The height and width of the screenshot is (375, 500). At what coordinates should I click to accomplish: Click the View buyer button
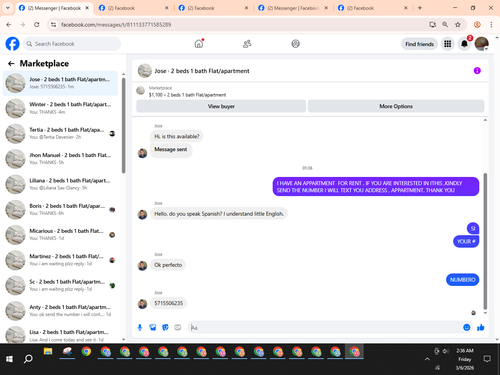click(x=221, y=106)
